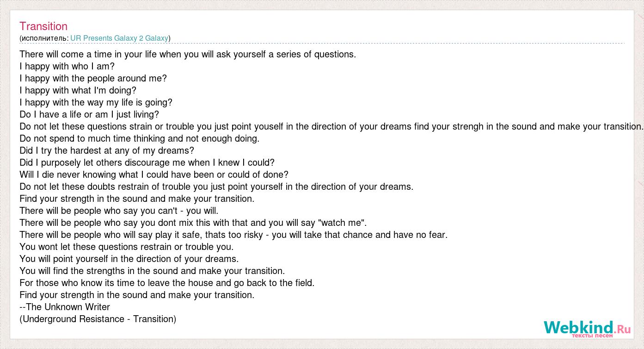This screenshot has width=644, height=349.
Task: Click the line 'Did I try the hardest at any of my dreams?'
Action: pos(107,150)
